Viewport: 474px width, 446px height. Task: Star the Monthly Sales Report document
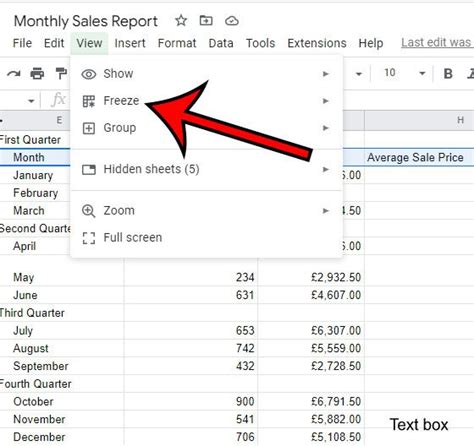pyautogui.click(x=181, y=21)
